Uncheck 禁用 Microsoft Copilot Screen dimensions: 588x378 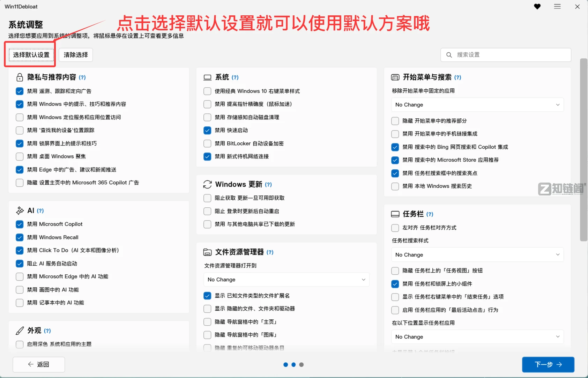(20, 224)
